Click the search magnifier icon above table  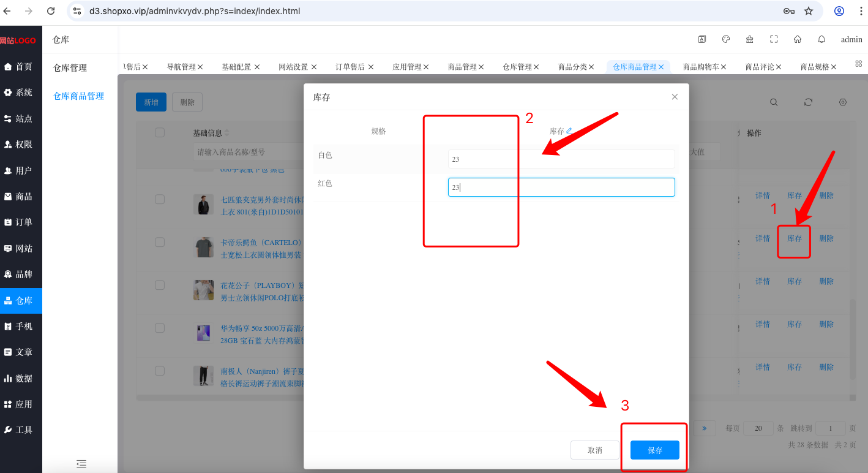click(774, 102)
